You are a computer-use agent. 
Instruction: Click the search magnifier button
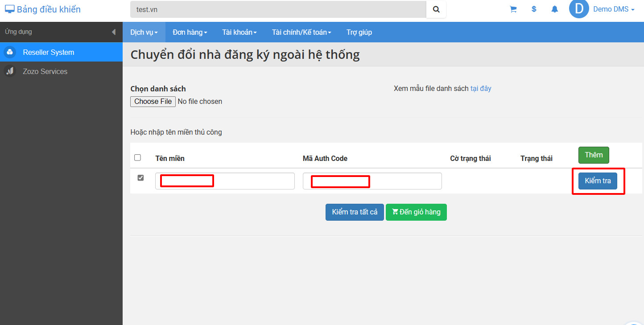[436, 9]
